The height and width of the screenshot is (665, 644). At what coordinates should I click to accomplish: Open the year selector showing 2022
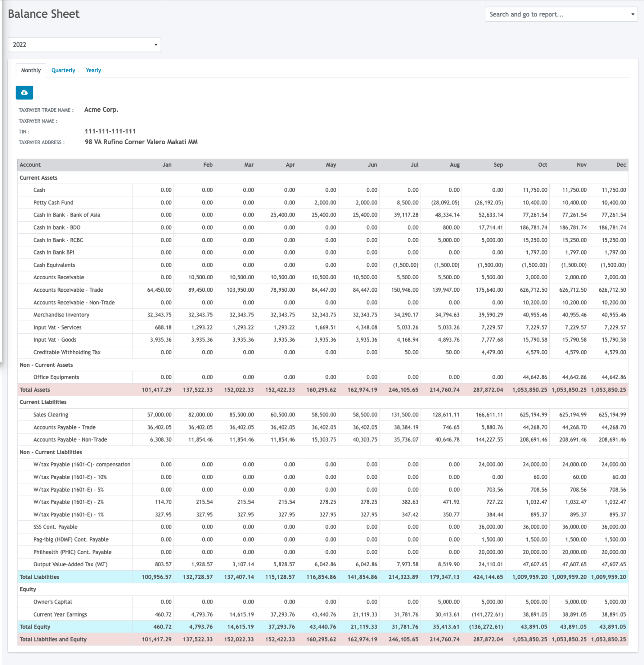tap(84, 44)
